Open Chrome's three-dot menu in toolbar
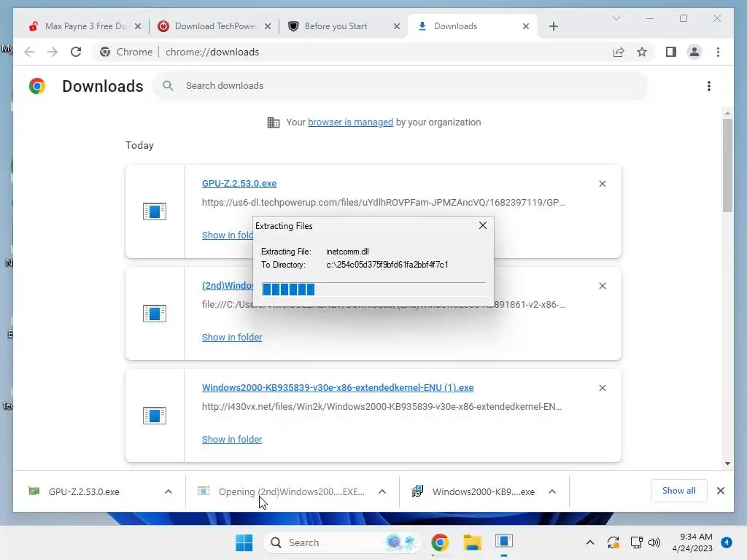The width and height of the screenshot is (747, 560). pyautogui.click(x=718, y=52)
